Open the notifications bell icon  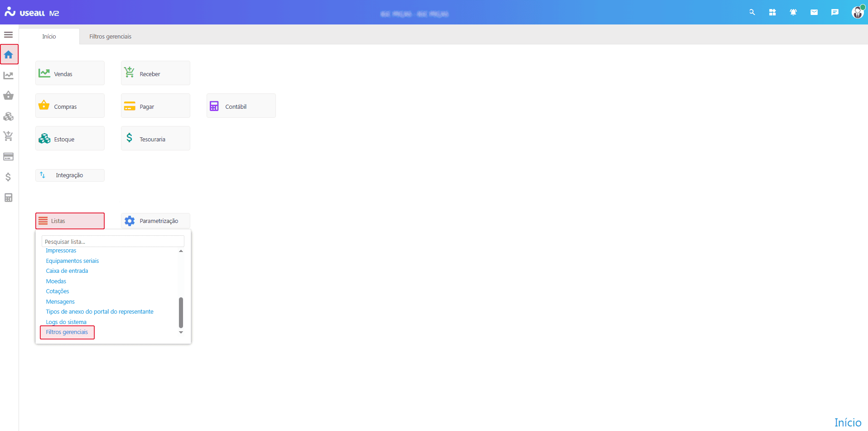click(793, 12)
